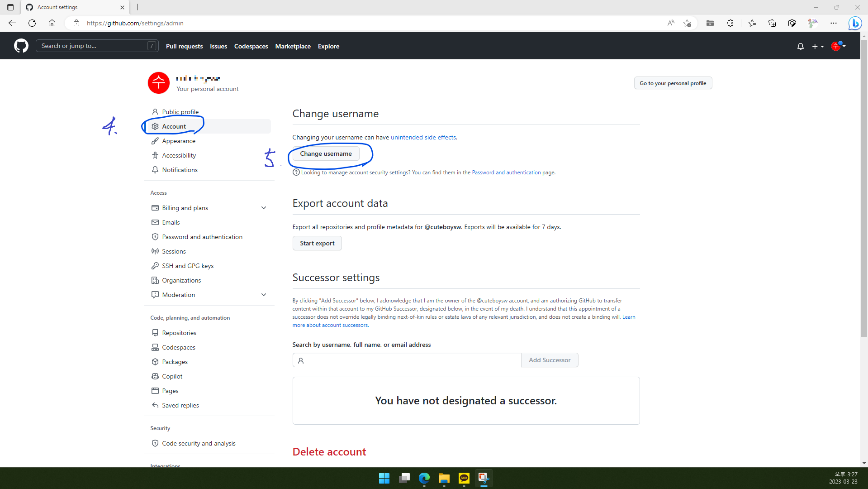
Task: Follow the Password and authentication page link
Action: 506,173
